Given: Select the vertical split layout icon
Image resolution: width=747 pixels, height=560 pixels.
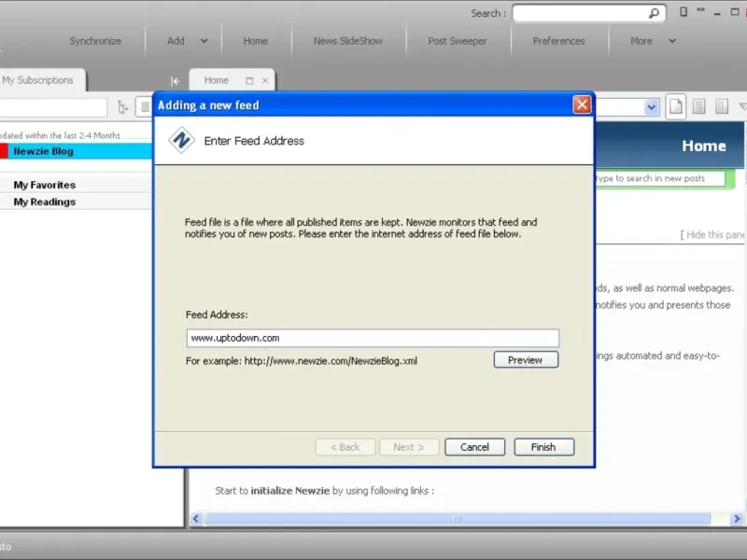Looking at the screenshot, I should click(x=721, y=106).
